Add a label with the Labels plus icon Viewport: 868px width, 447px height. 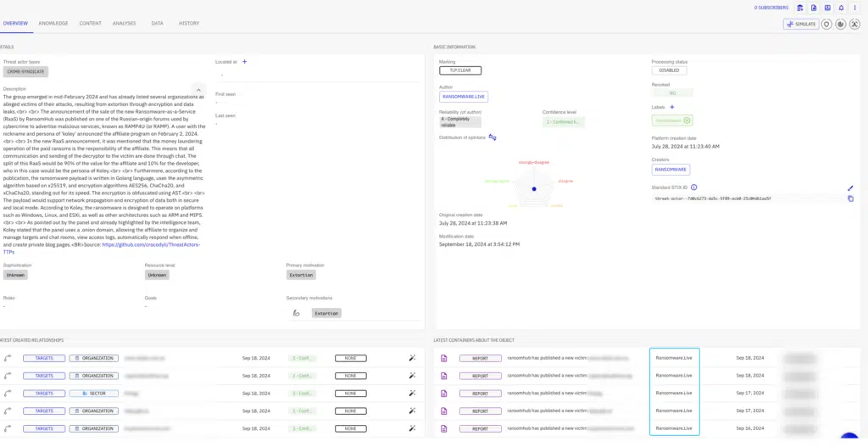point(672,107)
